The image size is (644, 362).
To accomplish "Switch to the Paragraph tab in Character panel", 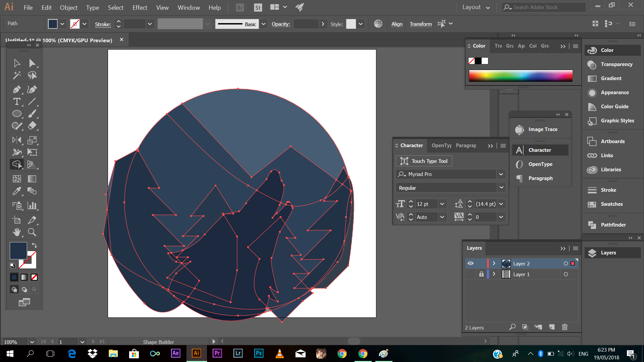I will point(466,145).
